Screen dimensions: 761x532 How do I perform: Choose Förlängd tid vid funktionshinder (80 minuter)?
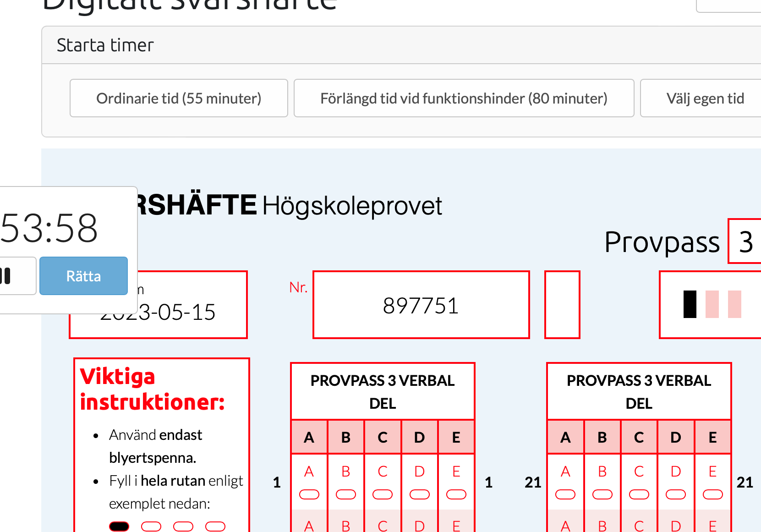(464, 98)
